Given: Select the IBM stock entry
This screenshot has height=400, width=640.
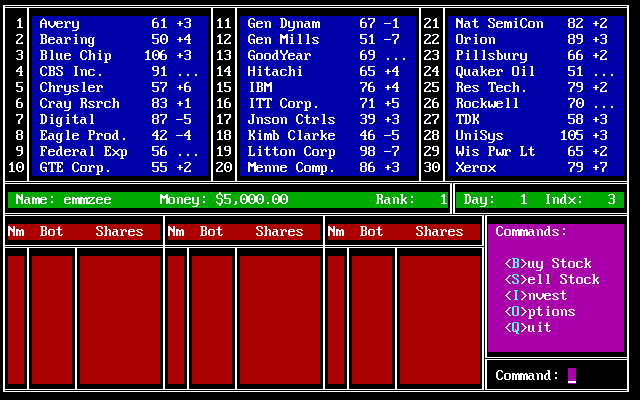Looking at the screenshot, I should pyautogui.click(x=328, y=87).
